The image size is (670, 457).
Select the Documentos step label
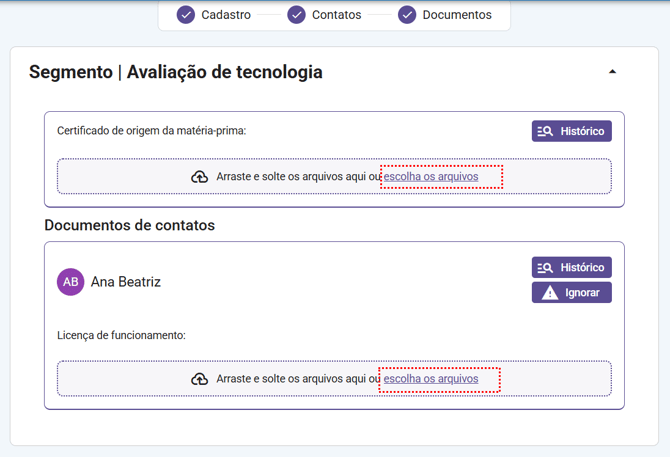tap(457, 15)
